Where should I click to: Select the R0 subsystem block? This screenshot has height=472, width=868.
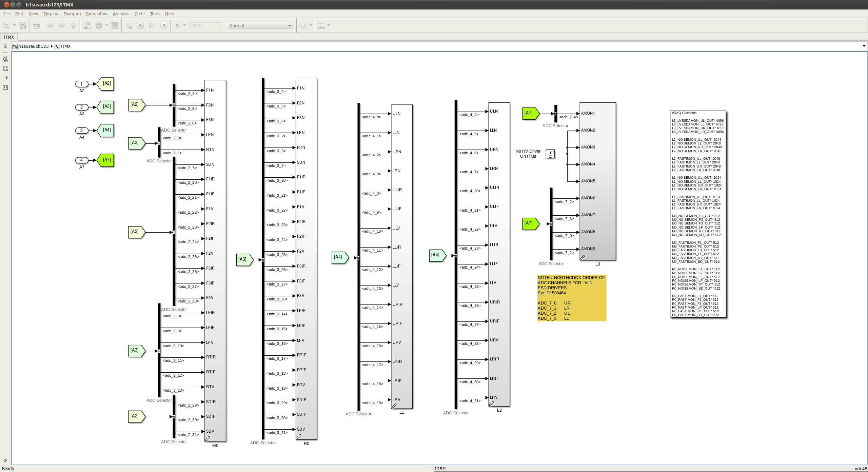[x=306, y=259]
